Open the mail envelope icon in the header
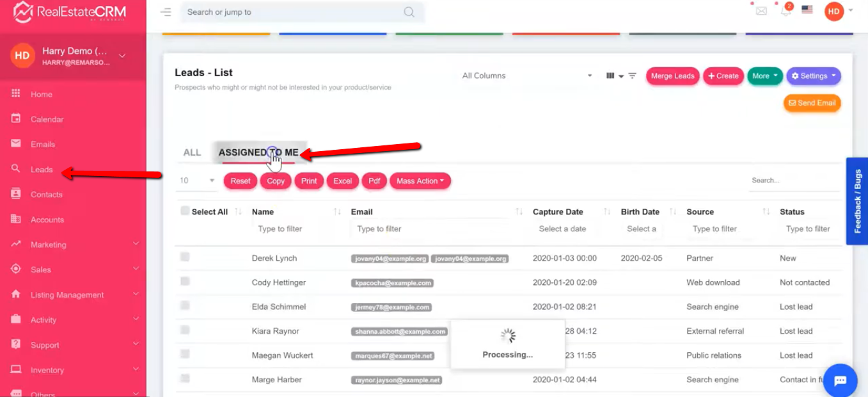 coord(761,11)
